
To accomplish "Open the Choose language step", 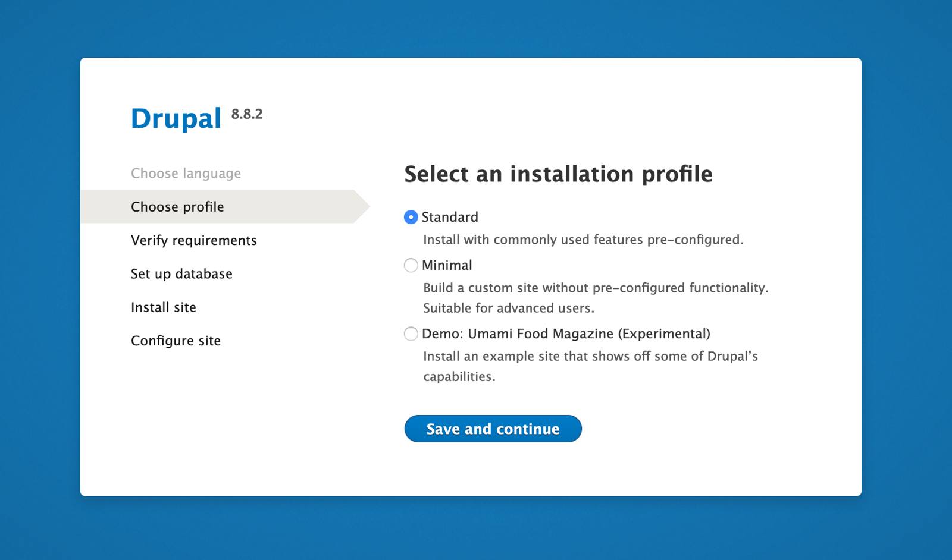I will pyautogui.click(x=186, y=173).
